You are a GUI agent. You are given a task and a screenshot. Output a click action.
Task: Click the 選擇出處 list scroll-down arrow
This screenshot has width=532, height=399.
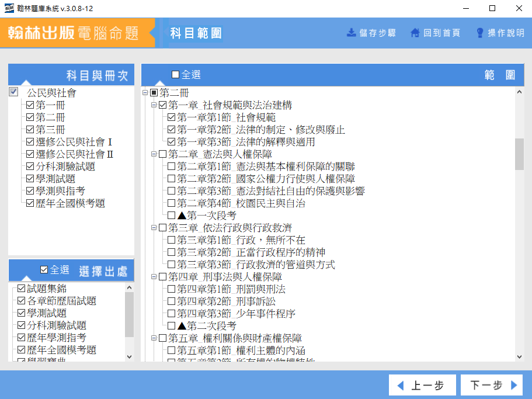129,356
